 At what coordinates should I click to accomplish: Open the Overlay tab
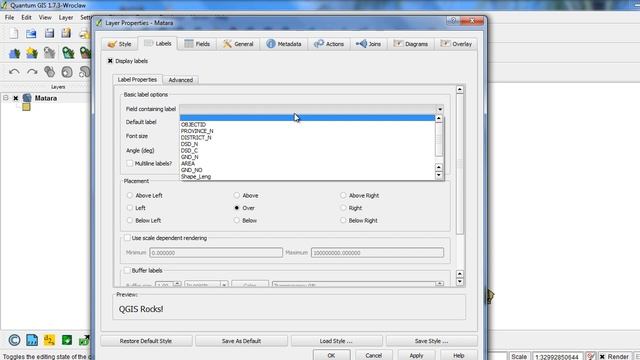pos(456,44)
